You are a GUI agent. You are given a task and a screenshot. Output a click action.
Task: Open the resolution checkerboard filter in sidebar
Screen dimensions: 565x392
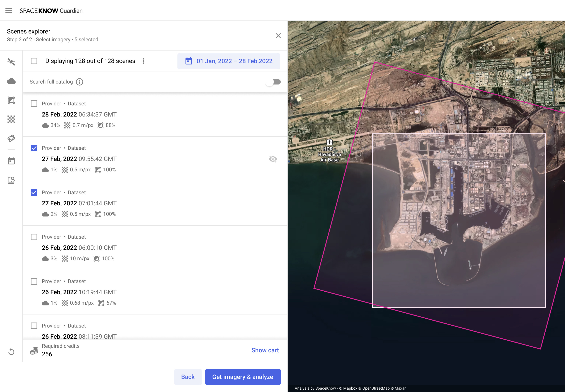point(11,119)
